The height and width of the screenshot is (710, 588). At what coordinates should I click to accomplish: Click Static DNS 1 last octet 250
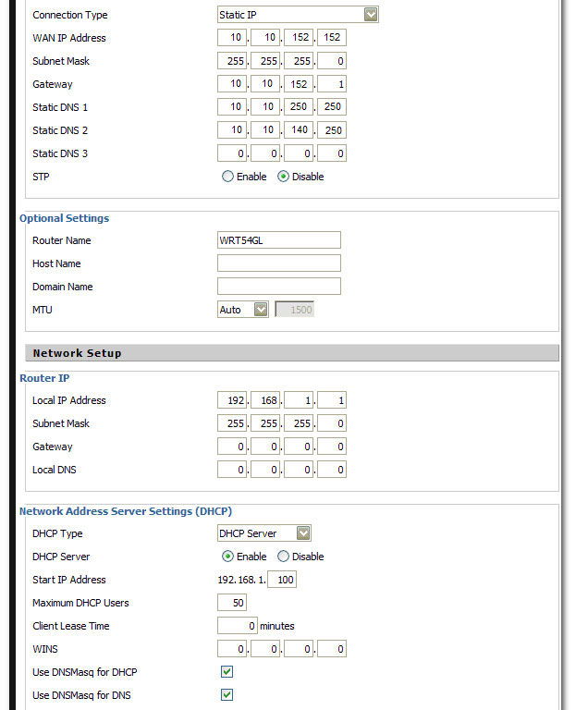(332, 107)
